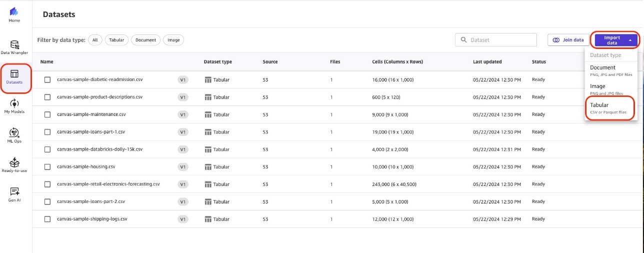This screenshot has height=253, width=644.
Task: Click V1 version badge for maintenance dataset
Action: (183, 114)
